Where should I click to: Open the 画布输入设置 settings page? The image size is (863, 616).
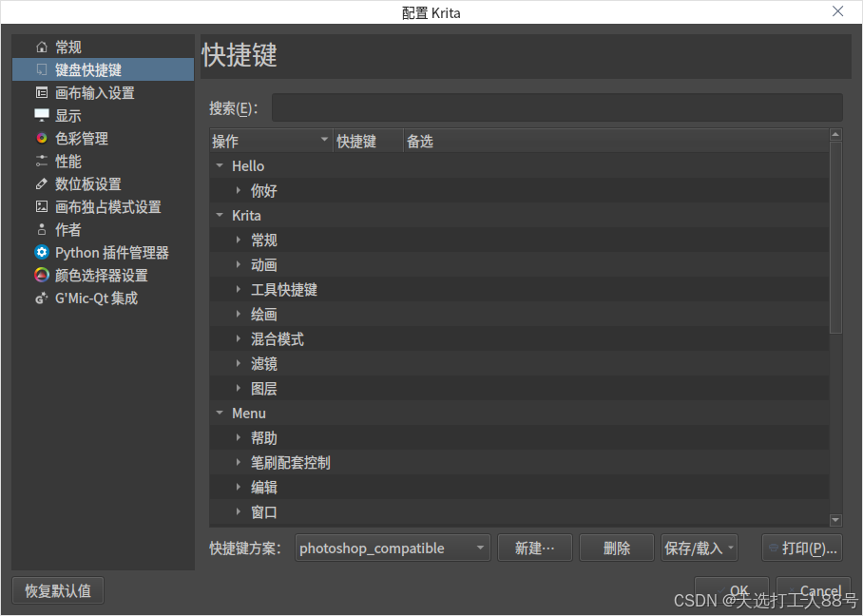click(103, 93)
